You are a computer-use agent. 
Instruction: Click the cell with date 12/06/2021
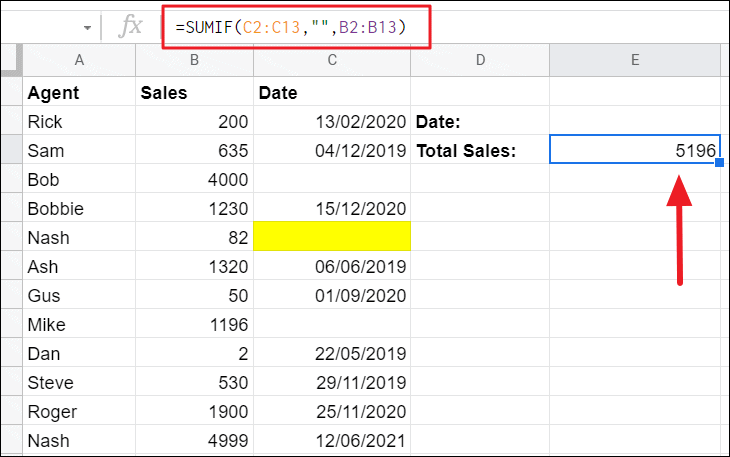tap(332, 440)
